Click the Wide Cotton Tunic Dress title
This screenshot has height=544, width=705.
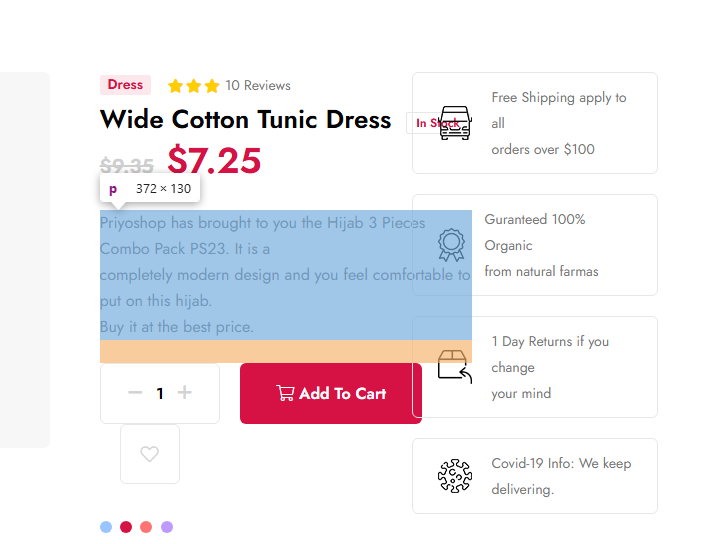tap(245, 120)
